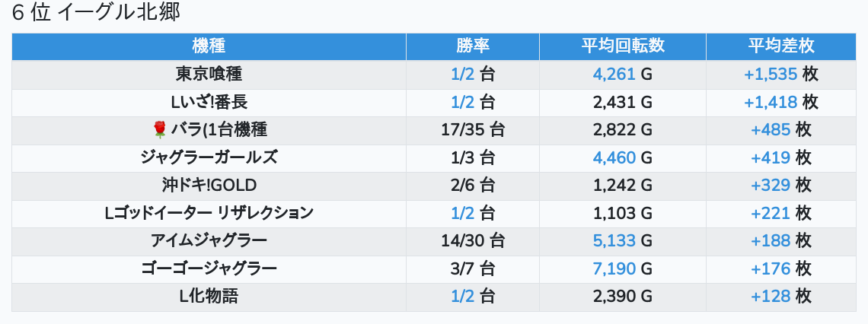
Task: Select the 平均回転数 column header
Action: pyautogui.click(x=622, y=46)
